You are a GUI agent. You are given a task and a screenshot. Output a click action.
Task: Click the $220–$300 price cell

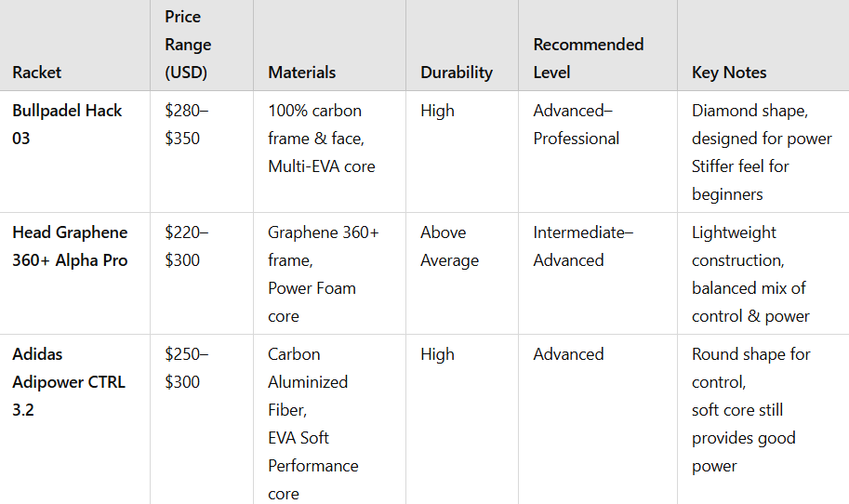point(186,246)
